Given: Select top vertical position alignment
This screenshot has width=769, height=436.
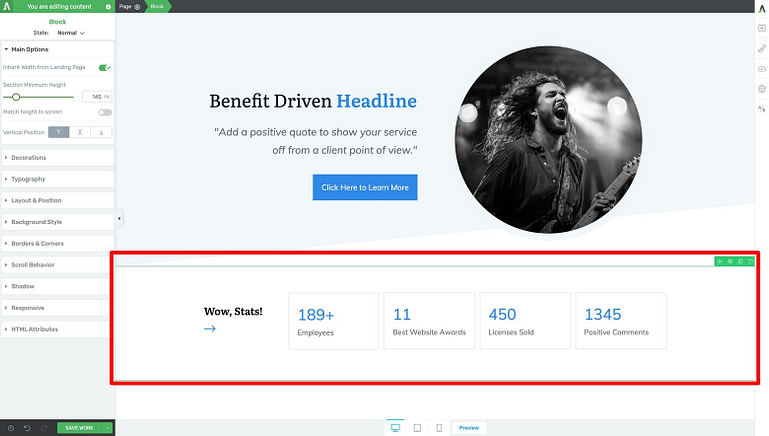Looking at the screenshot, I should pyautogui.click(x=59, y=132).
